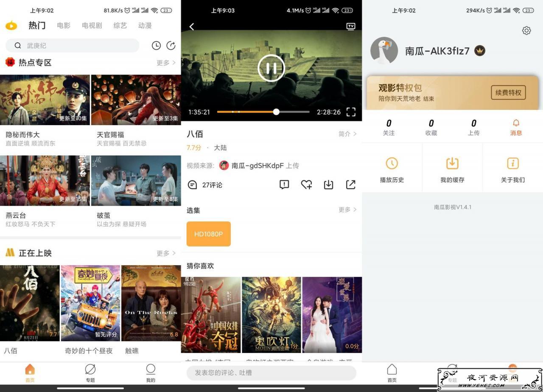543x392 pixels.
Task: Open wedding couple poster rated 0.0分
Action: coord(332,315)
